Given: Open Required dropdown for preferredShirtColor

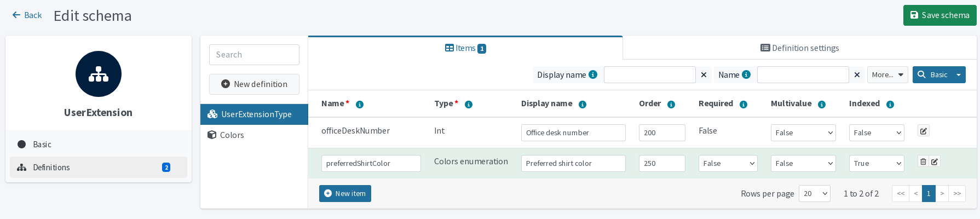Looking at the screenshot, I should pyautogui.click(x=728, y=163).
